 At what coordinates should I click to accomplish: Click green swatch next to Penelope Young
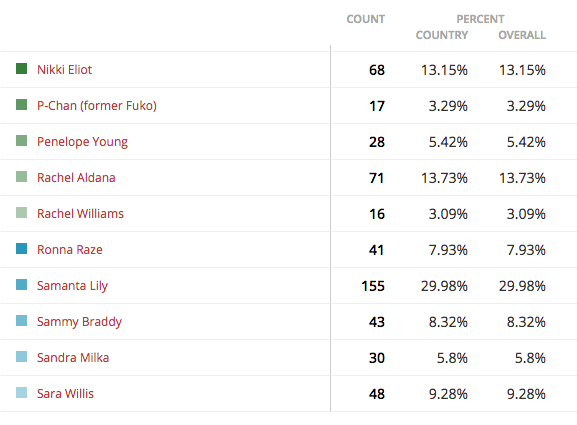click(21, 141)
